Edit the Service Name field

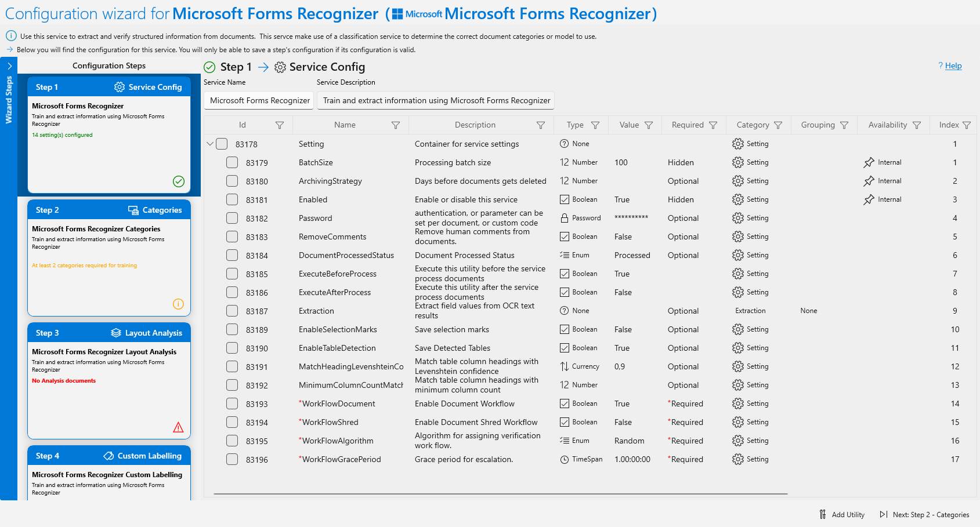coord(259,100)
